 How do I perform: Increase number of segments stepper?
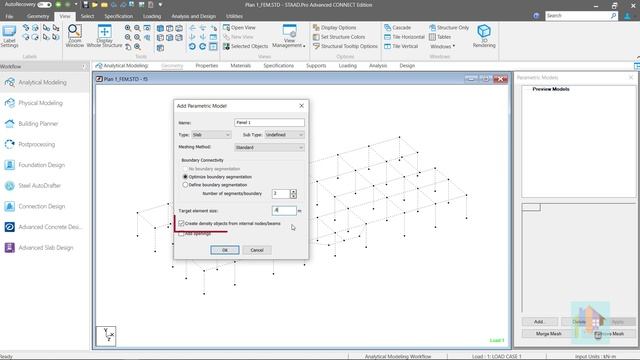pyautogui.click(x=293, y=191)
